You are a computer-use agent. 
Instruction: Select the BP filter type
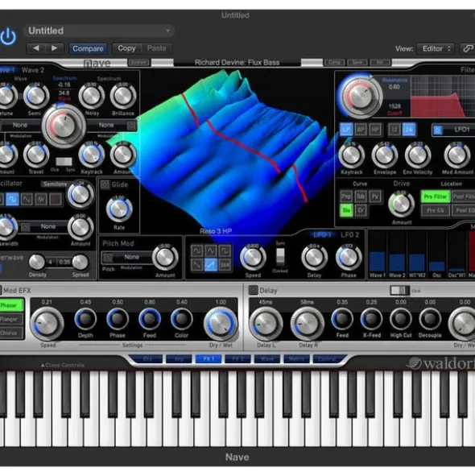(361, 130)
